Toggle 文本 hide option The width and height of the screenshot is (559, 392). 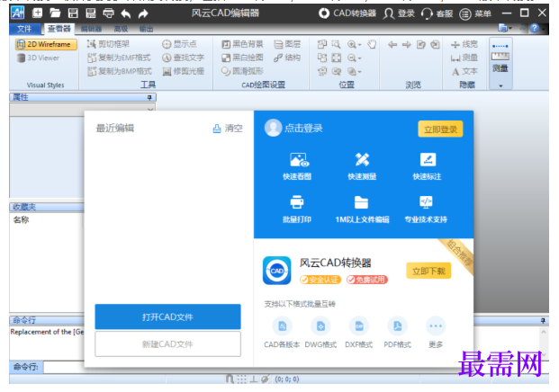pyautogui.click(x=464, y=71)
